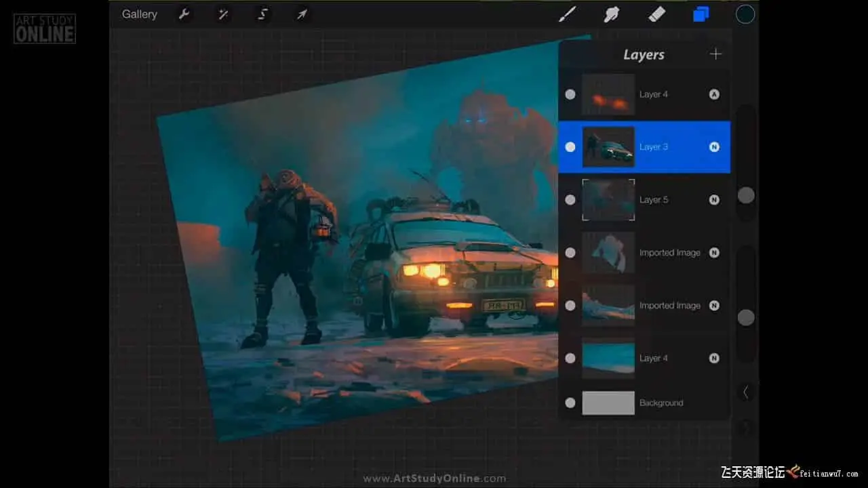Viewport: 868px width, 488px height.
Task: Expand blend mode options for Layer 5
Action: click(x=714, y=200)
